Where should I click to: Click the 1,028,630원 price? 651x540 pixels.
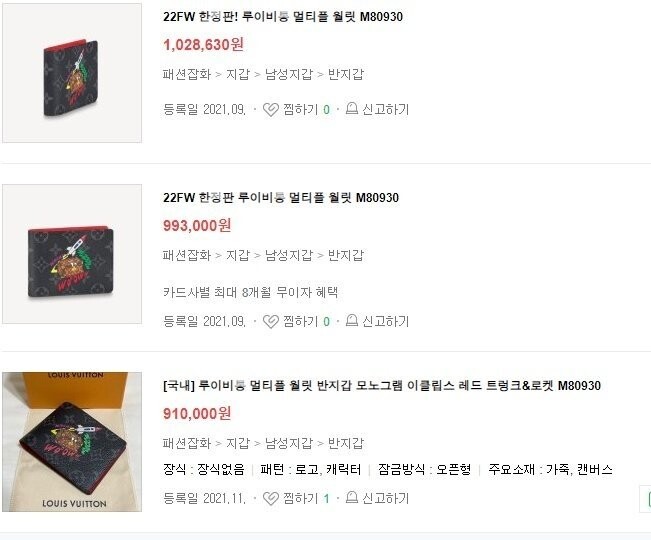point(203,44)
